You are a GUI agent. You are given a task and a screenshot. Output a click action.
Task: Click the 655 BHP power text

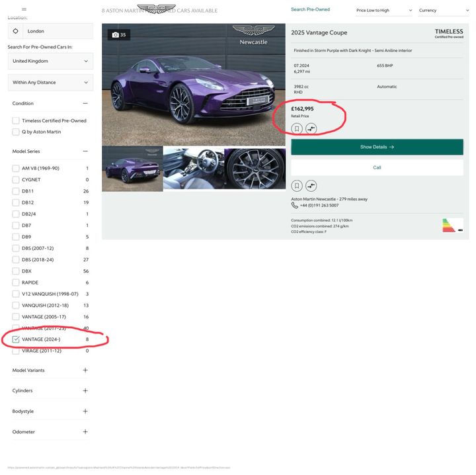[385, 65]
